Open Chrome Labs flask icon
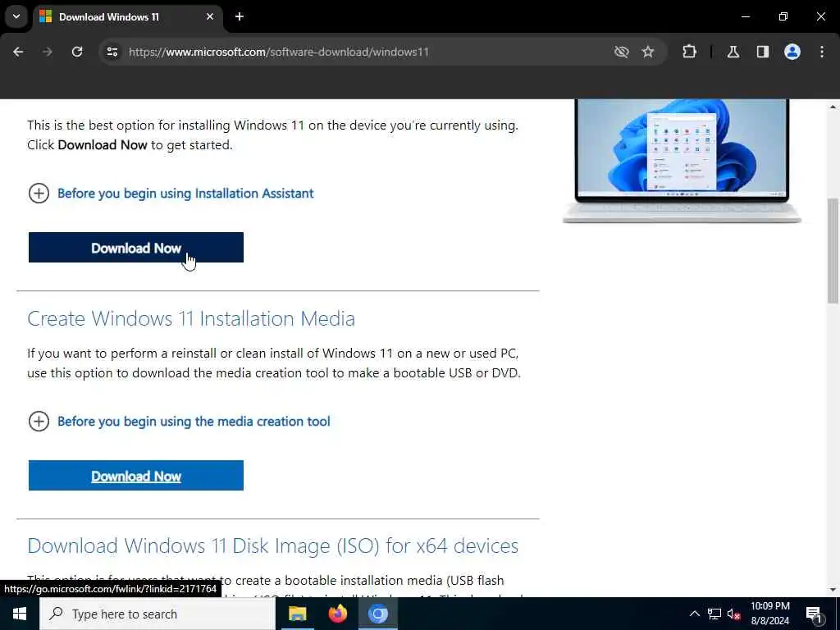840x630 pixels. point(733,52)
